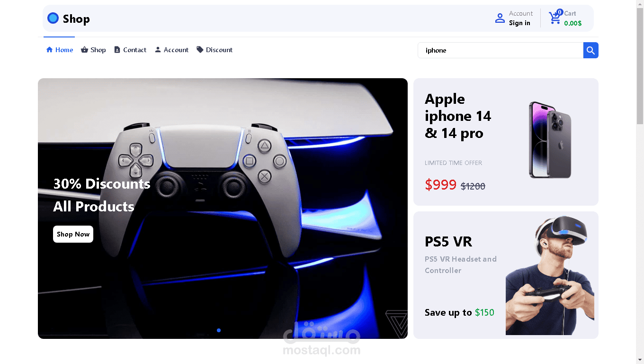Select the blue carousel indicator dot
Image resolution: width=644 pixels, height=364 pixels.
pyautogui.click(x=219, y=330)
